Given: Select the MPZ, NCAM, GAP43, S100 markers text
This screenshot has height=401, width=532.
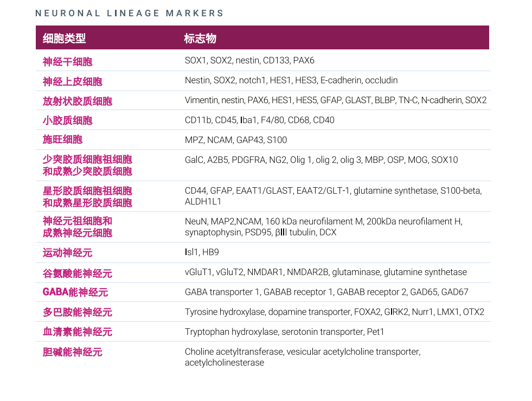Looking at the screenshot, I should [x=235, y=140].
